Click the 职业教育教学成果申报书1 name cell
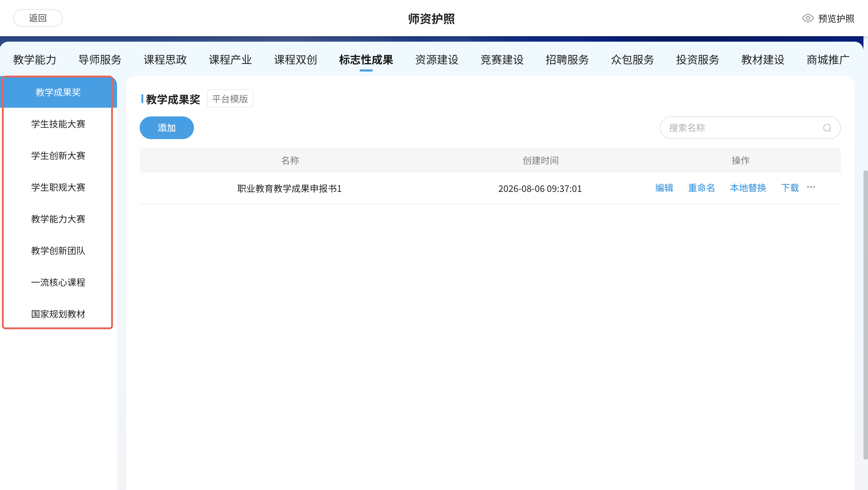 click(x=290, y=188)
